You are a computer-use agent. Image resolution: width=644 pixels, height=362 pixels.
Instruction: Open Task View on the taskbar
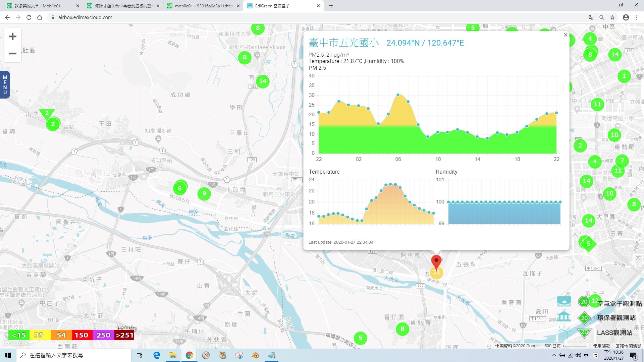coord(140,355)
